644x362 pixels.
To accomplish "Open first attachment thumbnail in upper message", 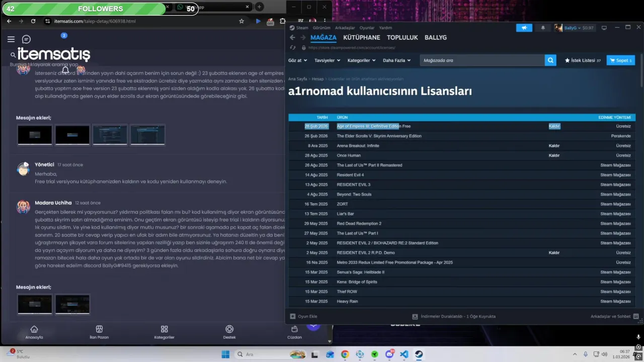I will pyautogui.click(x=35, y=135).
